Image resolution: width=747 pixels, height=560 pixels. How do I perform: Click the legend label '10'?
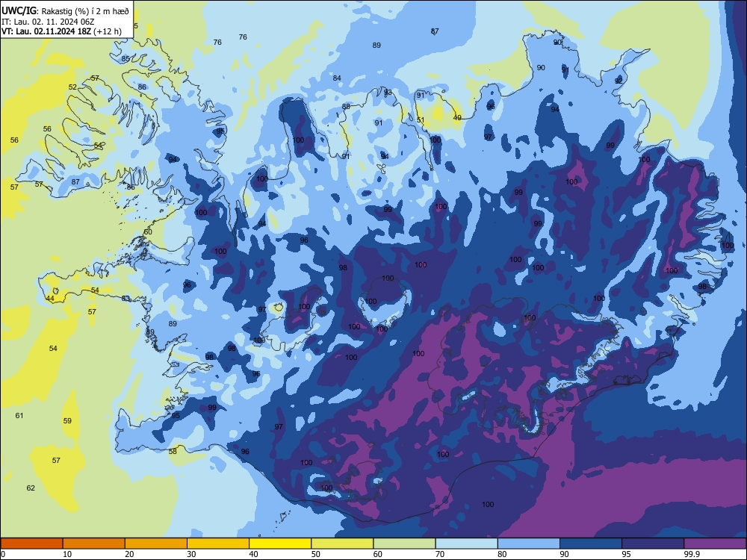point(67,554)
